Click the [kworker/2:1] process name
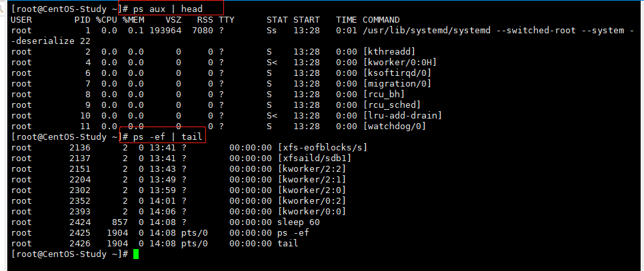The height and width of the screenshot is (271, 644). coord(312,179)
